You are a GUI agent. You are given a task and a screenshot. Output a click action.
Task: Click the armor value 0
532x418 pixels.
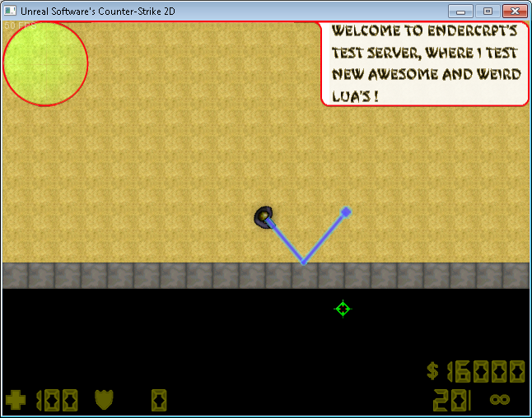click(159, 401)
